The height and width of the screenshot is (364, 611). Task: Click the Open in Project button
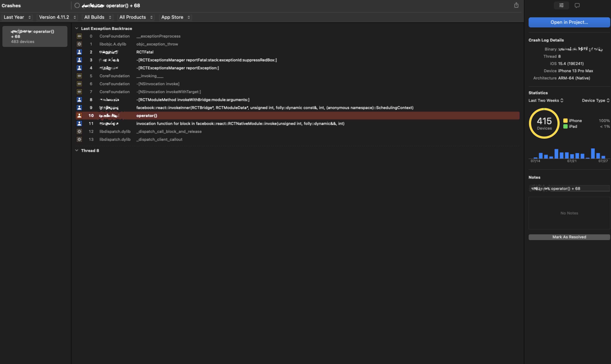pyautogui.click(x=569, y=22)
